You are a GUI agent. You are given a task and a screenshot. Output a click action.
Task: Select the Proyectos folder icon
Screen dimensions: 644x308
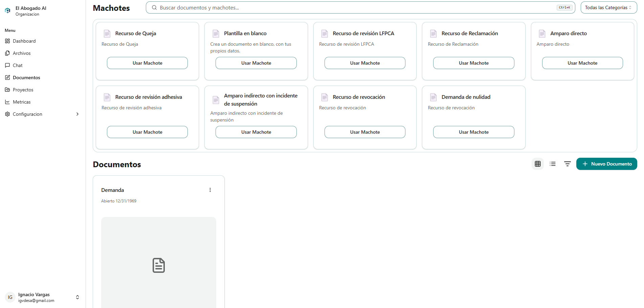click(x=7, y=89)
